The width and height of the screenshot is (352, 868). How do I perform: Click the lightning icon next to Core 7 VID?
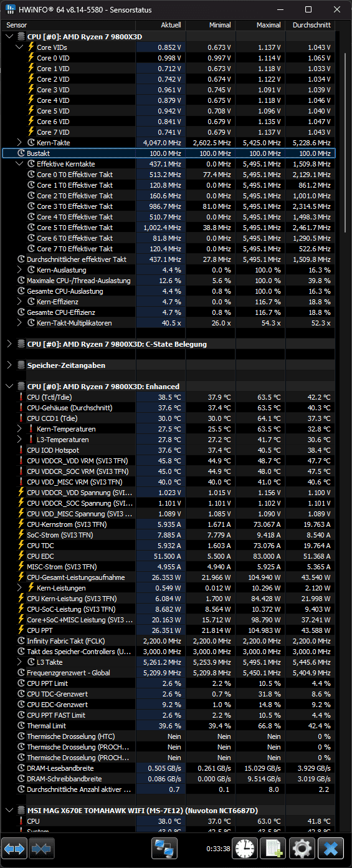coord(31,132)
